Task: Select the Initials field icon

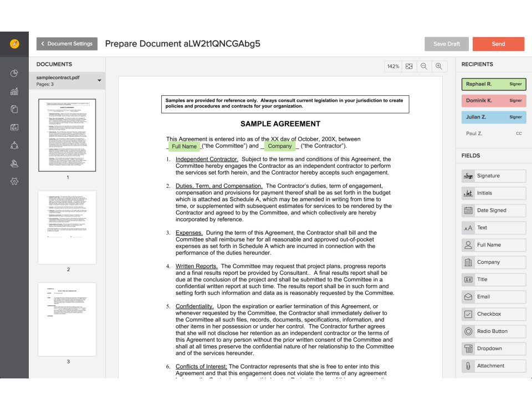Action: 468,193
